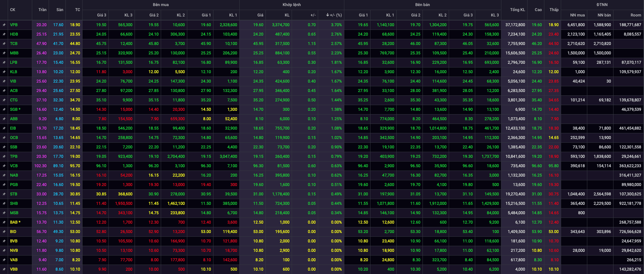Screen dimensions: 644x274
Task: Select VCB ceiling price 102.30
Action: coord(41,166)
